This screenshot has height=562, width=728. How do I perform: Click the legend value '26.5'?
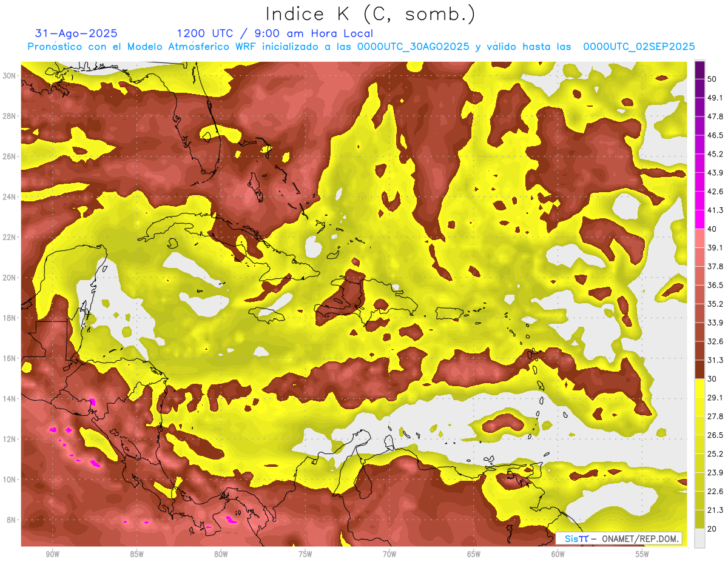[715, 435]
